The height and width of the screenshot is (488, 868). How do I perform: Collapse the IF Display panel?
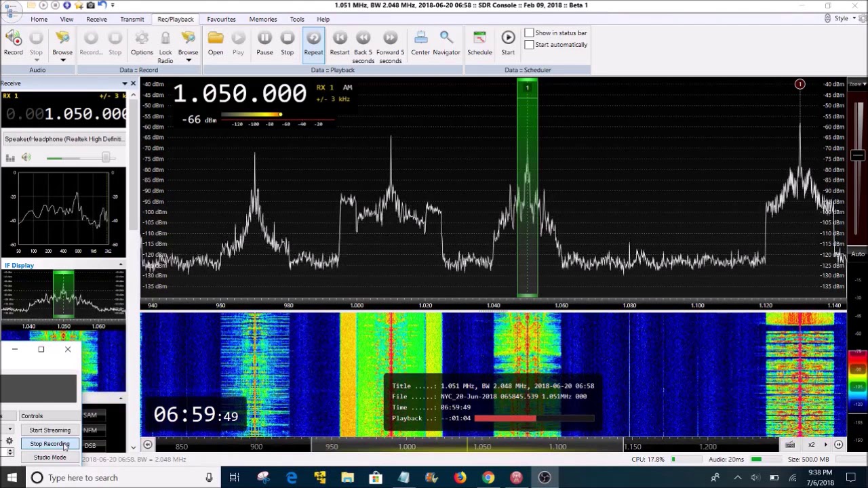(x=121, y=265)
